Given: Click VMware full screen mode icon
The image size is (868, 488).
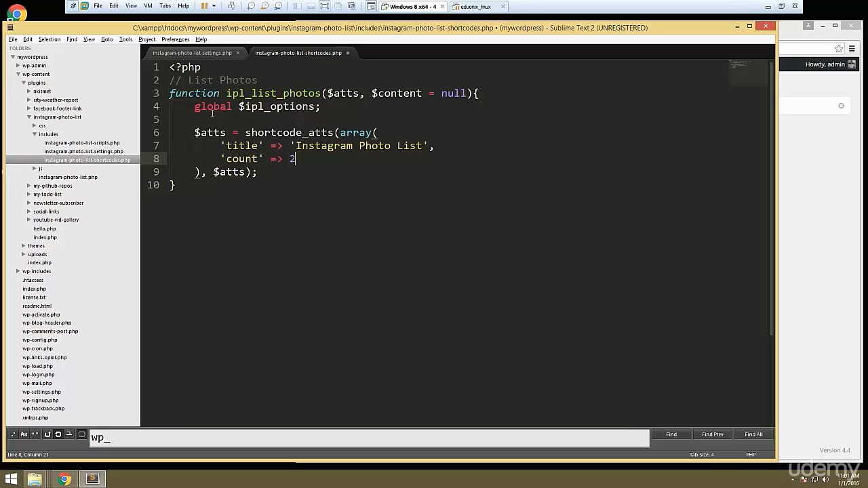Looking at the screenshot, I should point(324,6).
